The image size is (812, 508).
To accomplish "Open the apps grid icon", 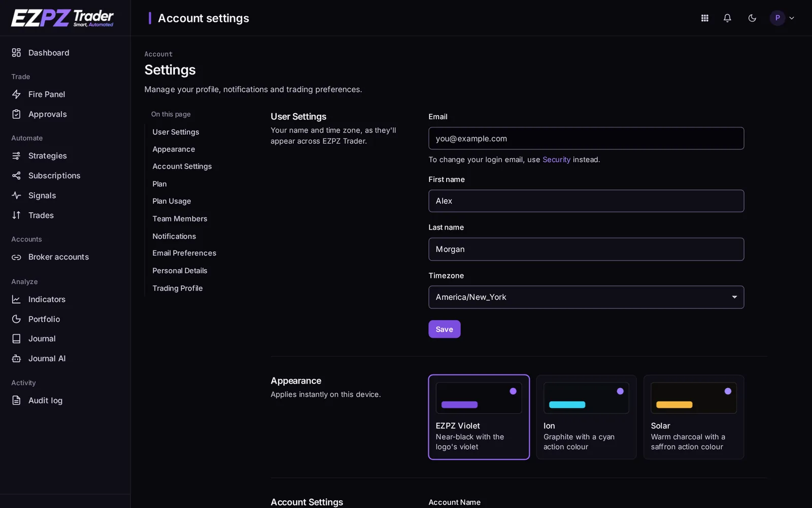I will [704, 18].
